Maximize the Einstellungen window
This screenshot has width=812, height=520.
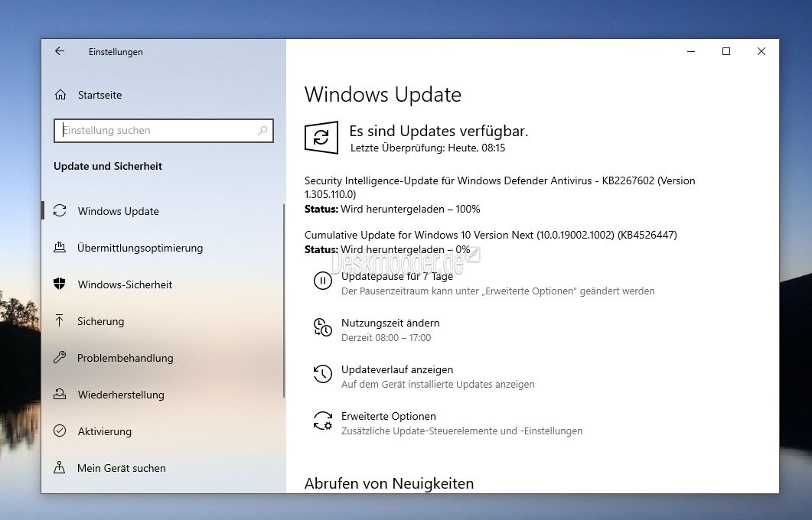(726, 51)
